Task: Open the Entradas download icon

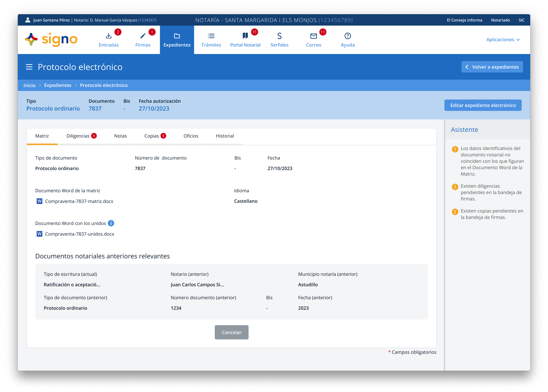Action: point(109,36)
